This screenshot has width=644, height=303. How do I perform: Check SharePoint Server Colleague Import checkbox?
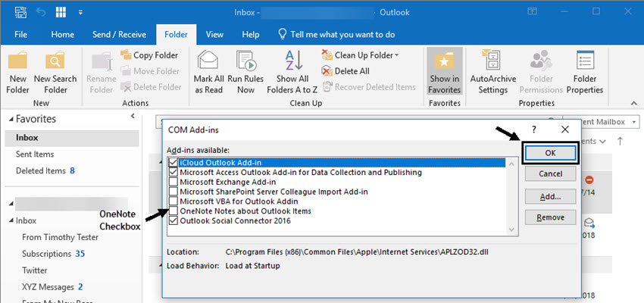tap(174, 192)
